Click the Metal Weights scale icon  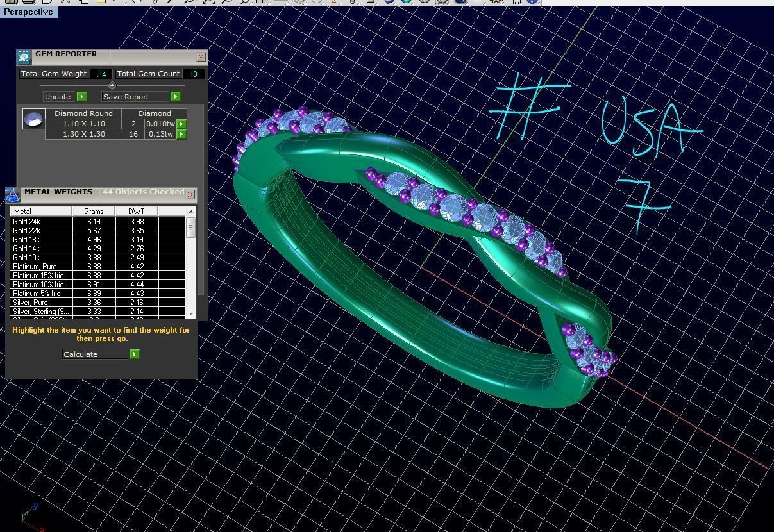13,195
